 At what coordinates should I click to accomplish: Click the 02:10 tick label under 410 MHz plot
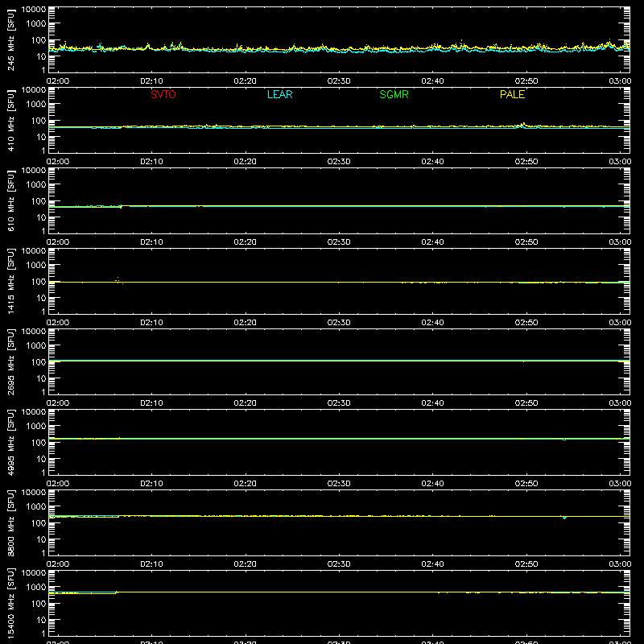(151, 162)
